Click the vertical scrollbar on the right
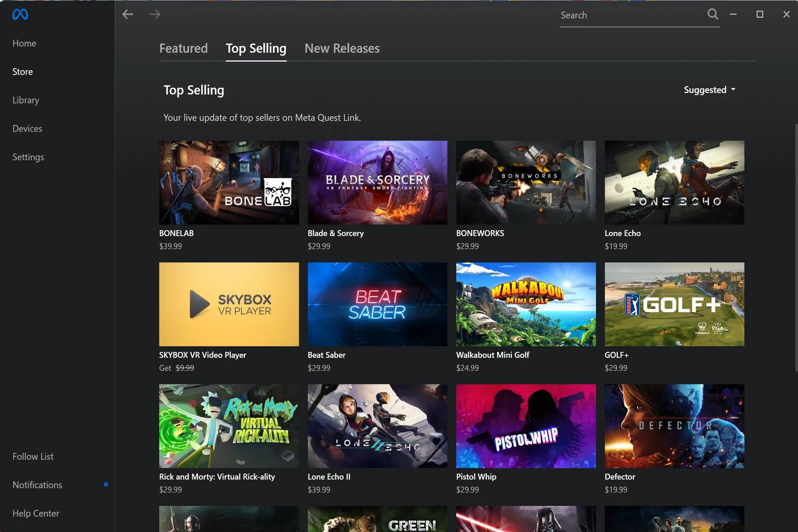The image size is (798, 532). (x=796, y=248)
